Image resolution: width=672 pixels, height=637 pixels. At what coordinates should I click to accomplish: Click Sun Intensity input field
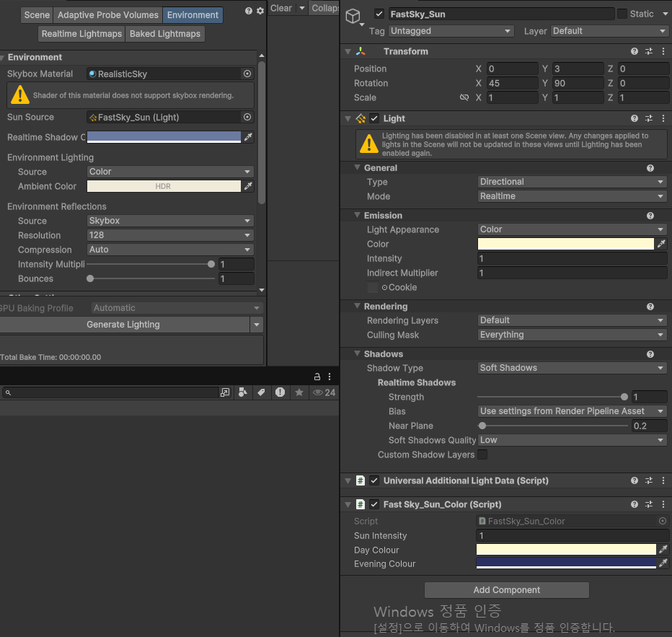pyautogui.click(x=572, y=535)
